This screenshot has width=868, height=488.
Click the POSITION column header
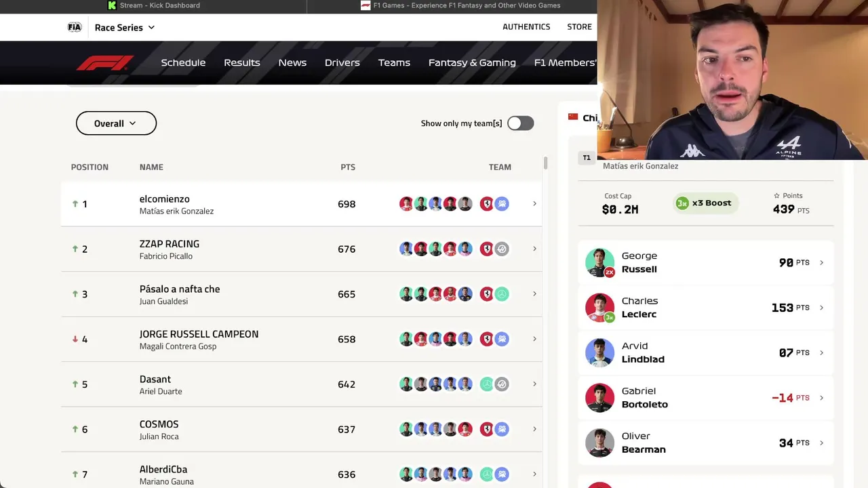pyautogui.click(x=90, y=167)
